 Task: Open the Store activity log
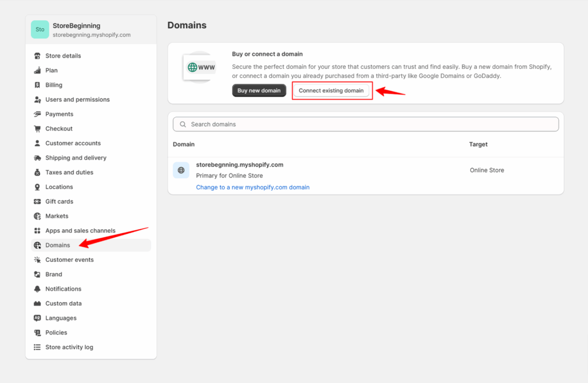[x=69, y=347]
